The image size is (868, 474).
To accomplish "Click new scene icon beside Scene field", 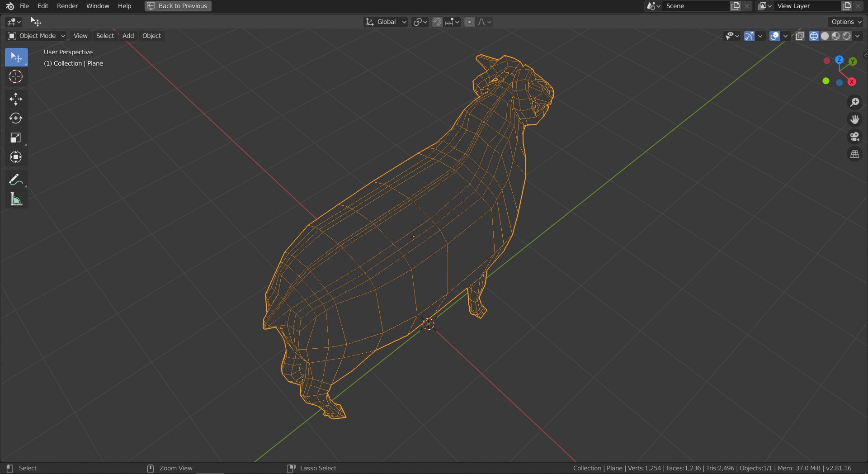I will click(x=736, y=6).
